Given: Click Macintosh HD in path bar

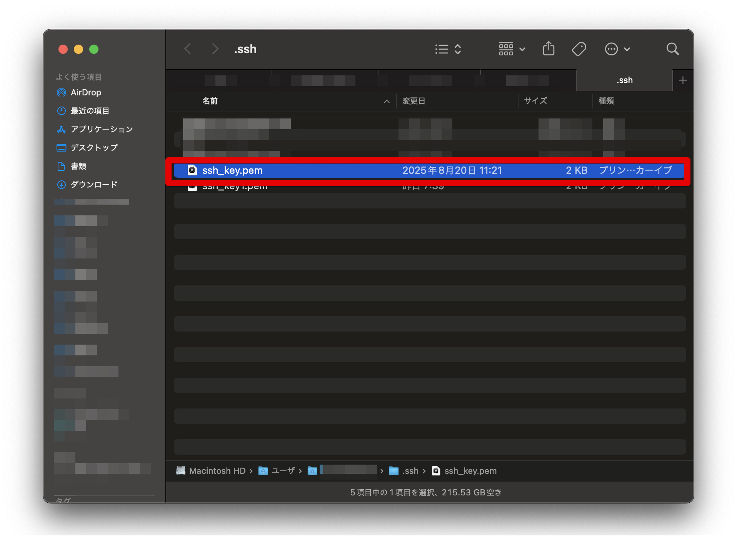Looking at the screenshot, I should [217, 471].
